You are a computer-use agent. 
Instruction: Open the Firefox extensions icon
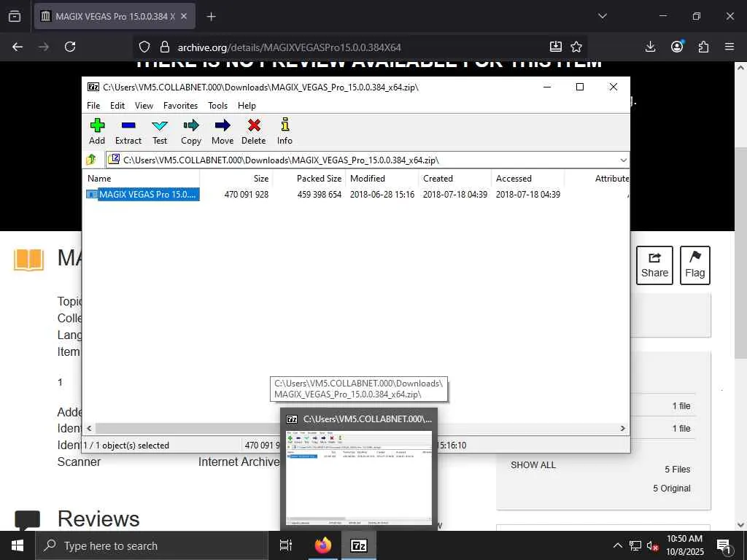(703, 47)
